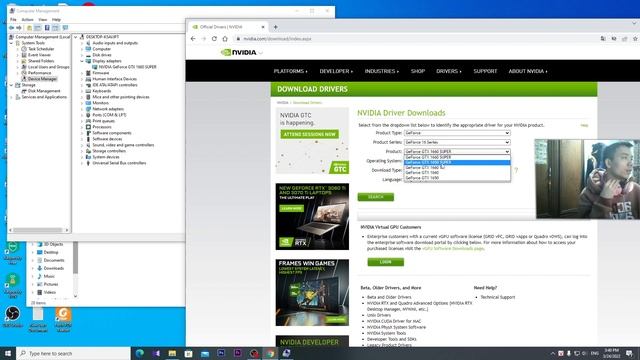Open Performance in System Tools
The height and width of the screenshot is (360, 640).
coord(39,73)
